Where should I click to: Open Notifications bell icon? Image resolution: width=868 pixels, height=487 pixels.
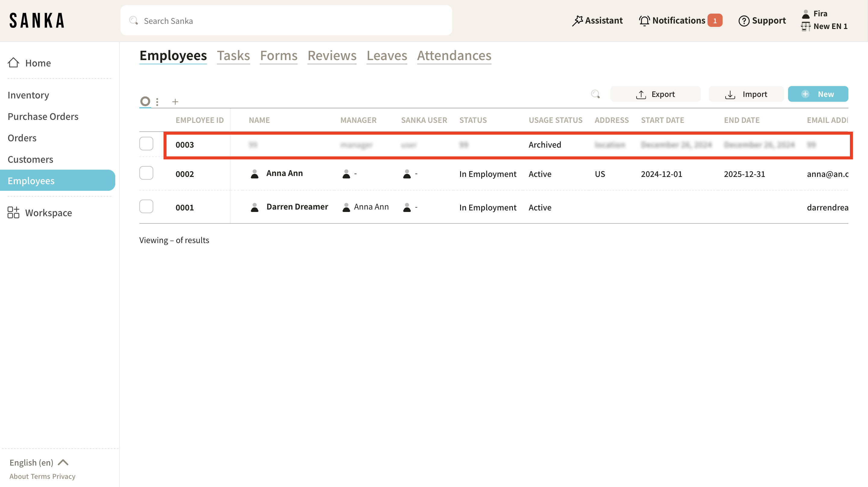pos(644,21)
